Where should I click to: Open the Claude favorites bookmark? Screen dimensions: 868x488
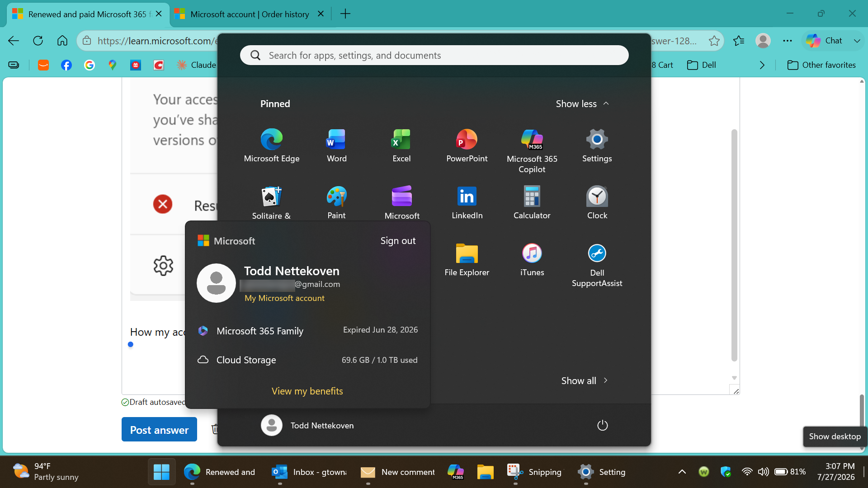click(196, 65)
